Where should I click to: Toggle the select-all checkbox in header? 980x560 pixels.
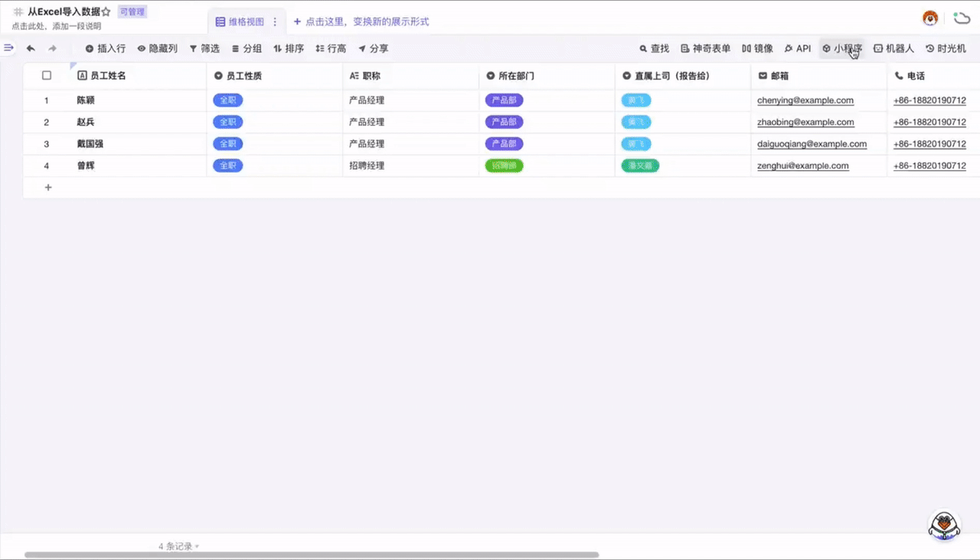(x=47, y=76)
